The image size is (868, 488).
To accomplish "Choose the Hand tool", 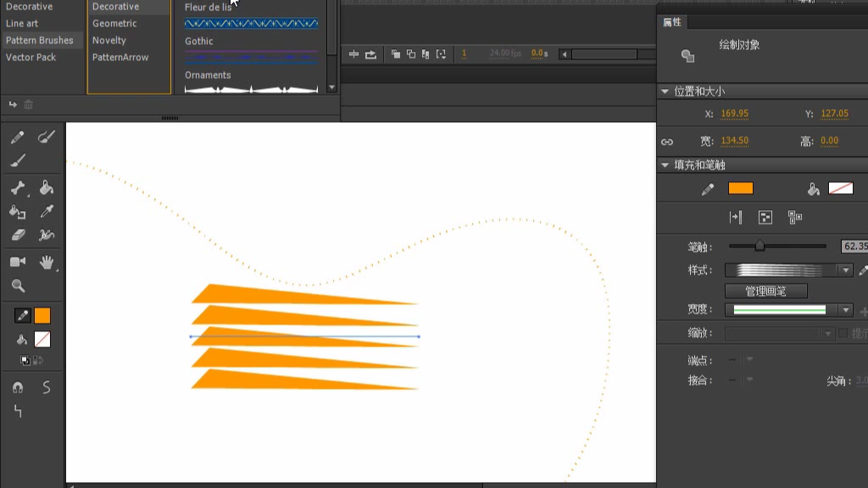I will (47, 262).
